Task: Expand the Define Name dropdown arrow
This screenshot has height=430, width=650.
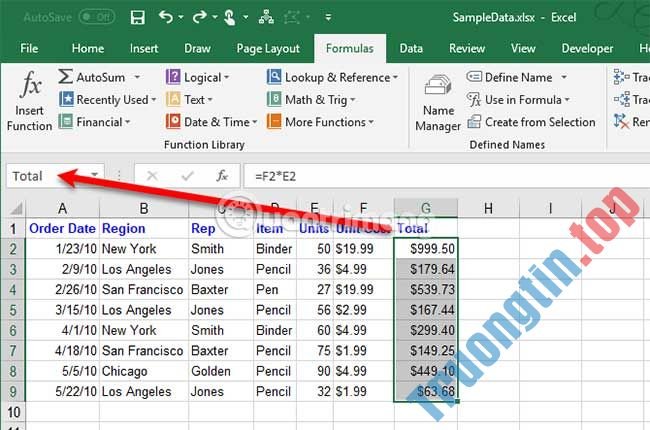Action: tap(564, 77)
